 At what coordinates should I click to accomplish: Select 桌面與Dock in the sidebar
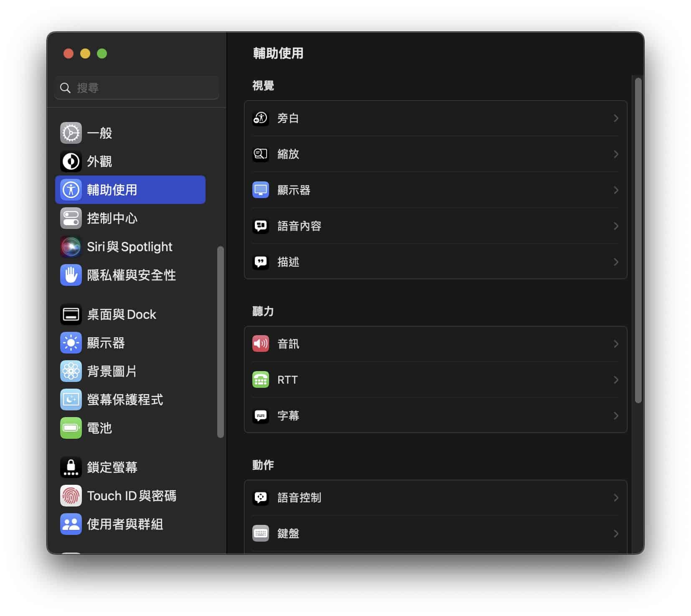[121, 315]
